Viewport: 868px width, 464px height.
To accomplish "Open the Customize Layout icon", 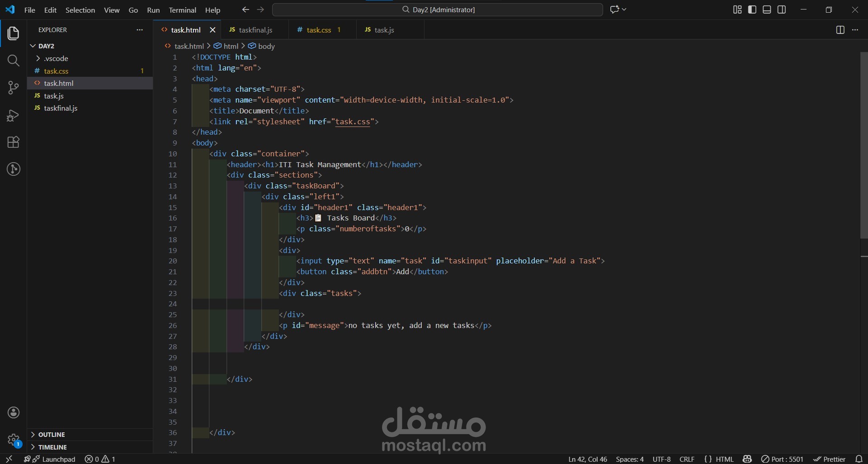I will click(737, 9).
